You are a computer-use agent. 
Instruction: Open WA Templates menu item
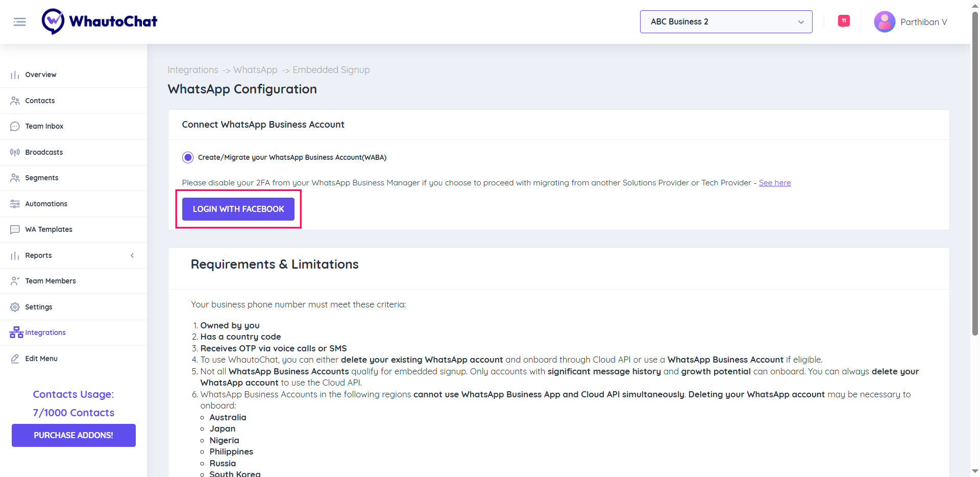pyautogui.click(x=48, y=229)
